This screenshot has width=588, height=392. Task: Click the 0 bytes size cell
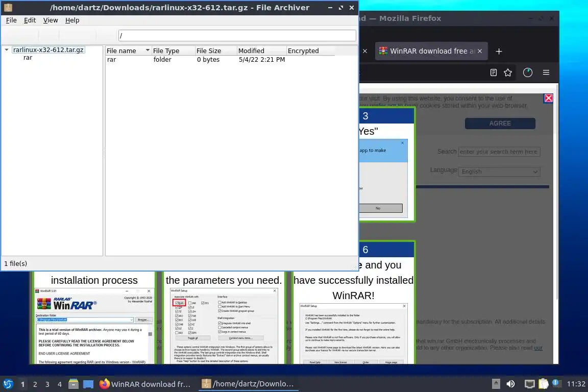pos(208,60)
